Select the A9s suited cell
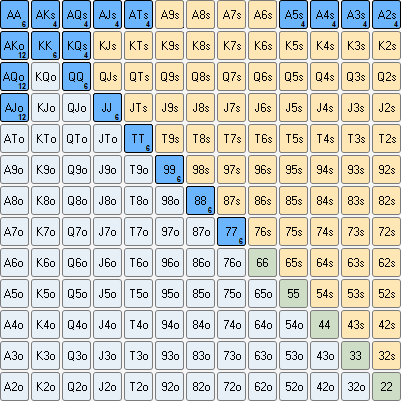The width and height of the screenshot is (401, 401). [169, 15]
